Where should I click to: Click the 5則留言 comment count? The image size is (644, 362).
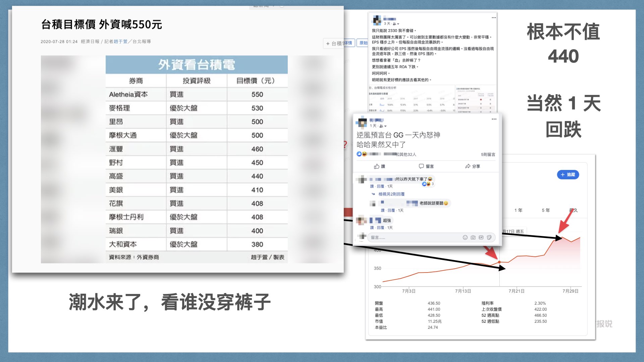(x=488, y=155)
